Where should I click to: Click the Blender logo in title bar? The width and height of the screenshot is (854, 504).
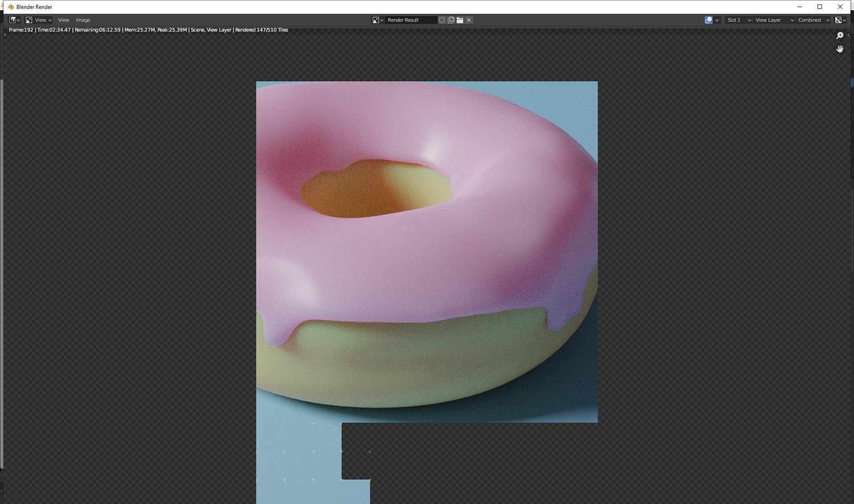[x=11, y=7]
